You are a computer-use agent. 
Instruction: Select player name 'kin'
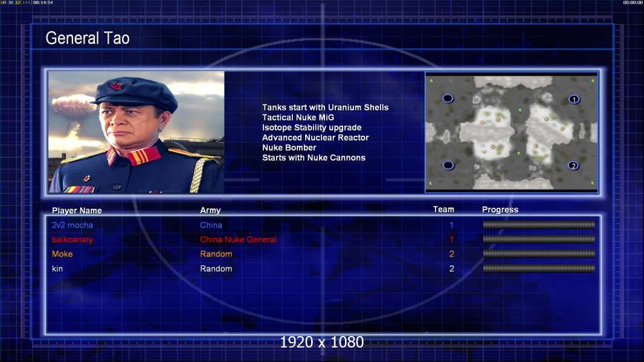click(x=57, y=268)
